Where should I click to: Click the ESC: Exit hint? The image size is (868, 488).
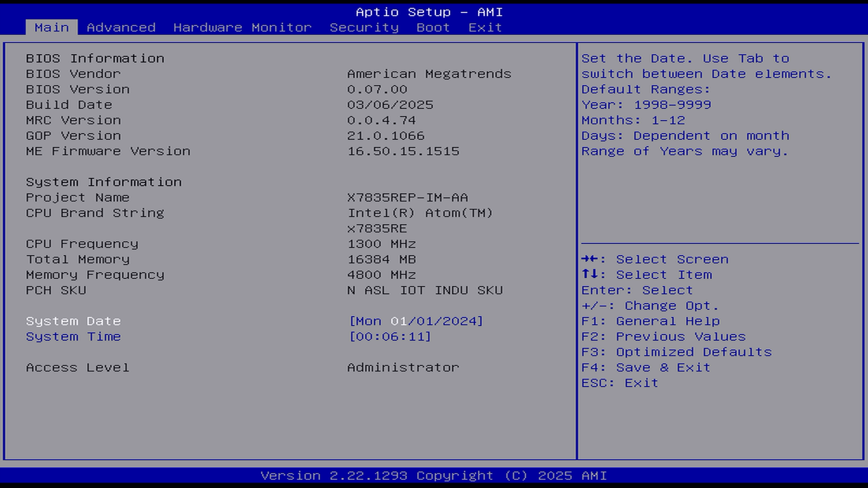[x=619, y=383]
